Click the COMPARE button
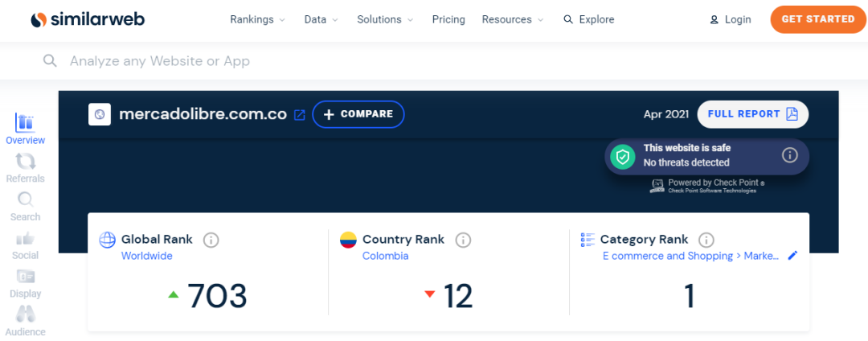 click(358, 114)
